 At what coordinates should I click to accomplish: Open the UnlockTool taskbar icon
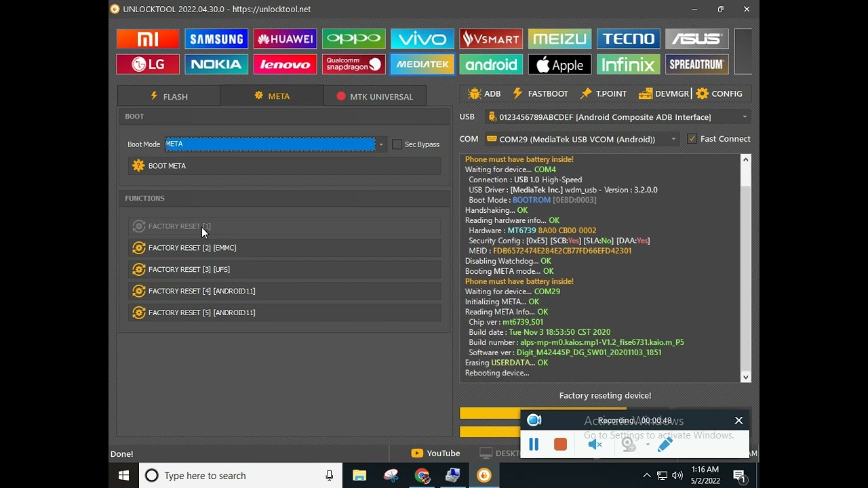pyautogui.click(x=484, y=476)
